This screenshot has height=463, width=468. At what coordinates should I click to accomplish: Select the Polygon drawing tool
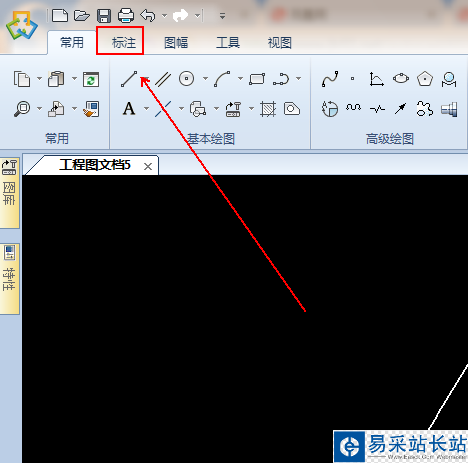click(x=425, y=79)
